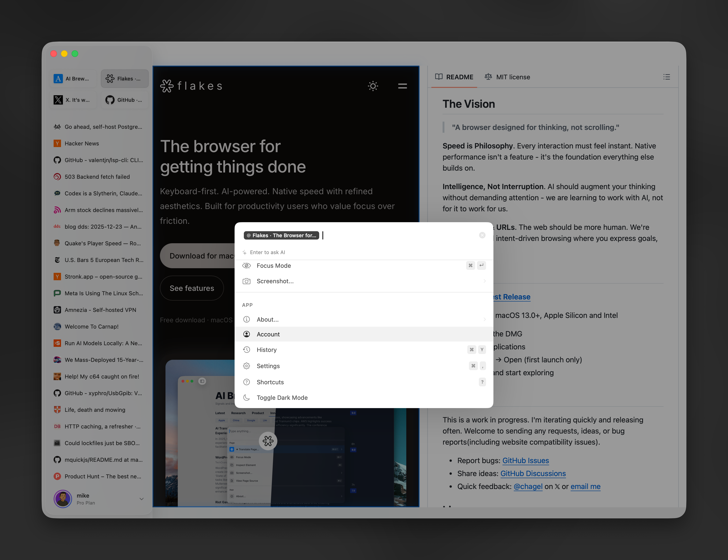Click the AI Brew pinned tab
Image resolution: width=728 pixels, height=560 pixels.
[73, 79]
